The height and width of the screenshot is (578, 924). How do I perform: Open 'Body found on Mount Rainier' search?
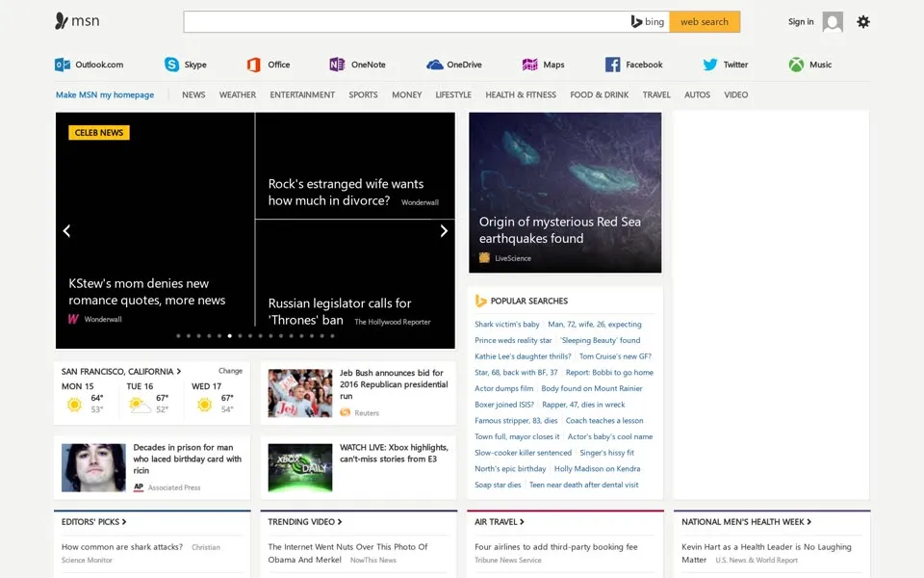(592, 388)
